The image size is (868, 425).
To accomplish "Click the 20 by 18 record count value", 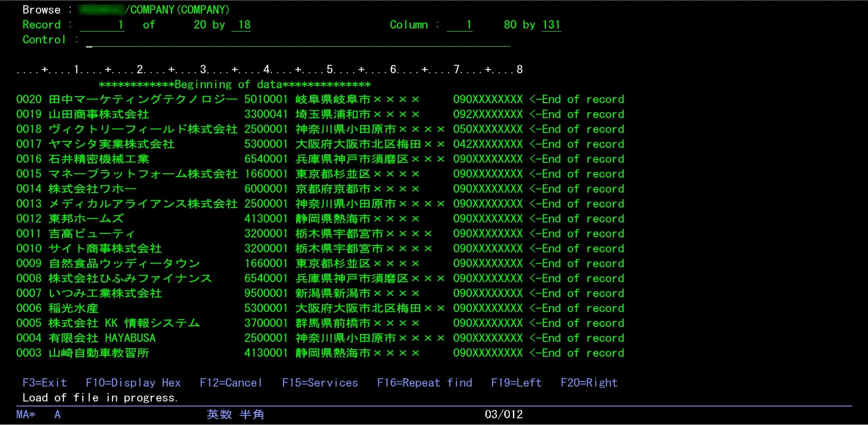I will coord(222,25).
